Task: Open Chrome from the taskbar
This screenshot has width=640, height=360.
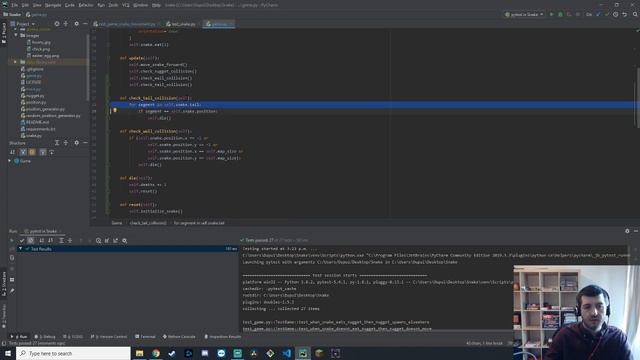Action: pyautogui.click(x=156, y=353)
